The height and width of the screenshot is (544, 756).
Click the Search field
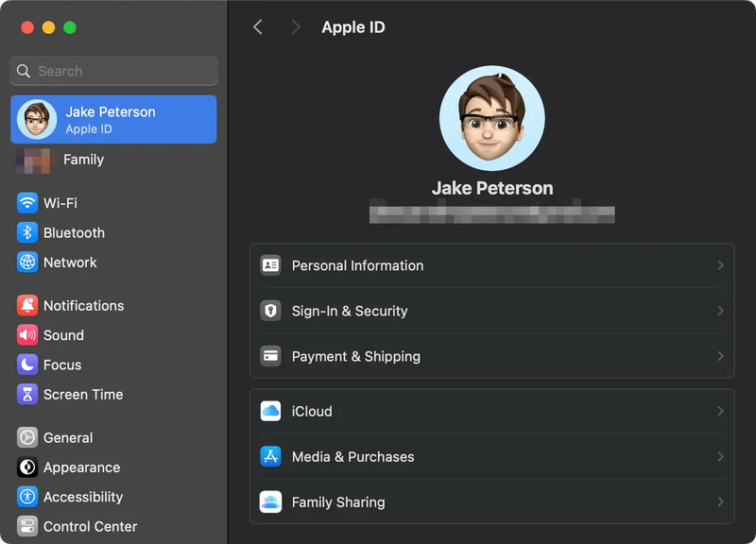coord(112,71)
